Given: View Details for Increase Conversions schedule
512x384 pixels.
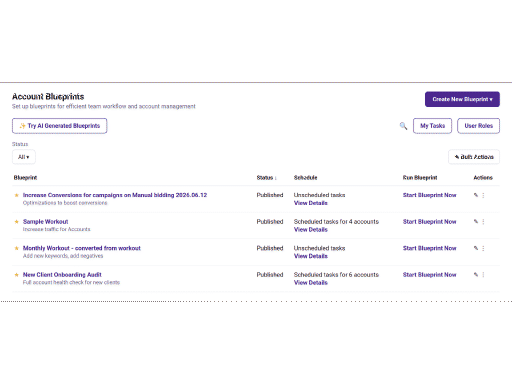Looking at the screenshot, I should point(311,203).
